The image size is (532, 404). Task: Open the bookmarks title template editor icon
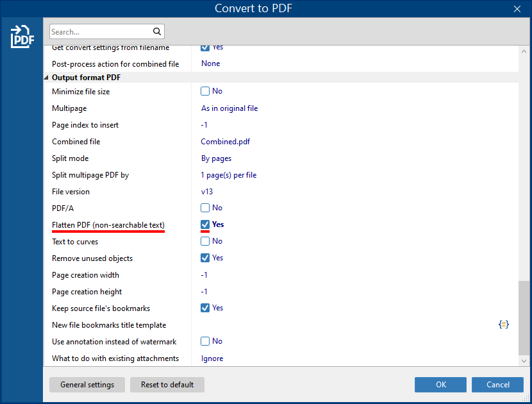point(504,324)
